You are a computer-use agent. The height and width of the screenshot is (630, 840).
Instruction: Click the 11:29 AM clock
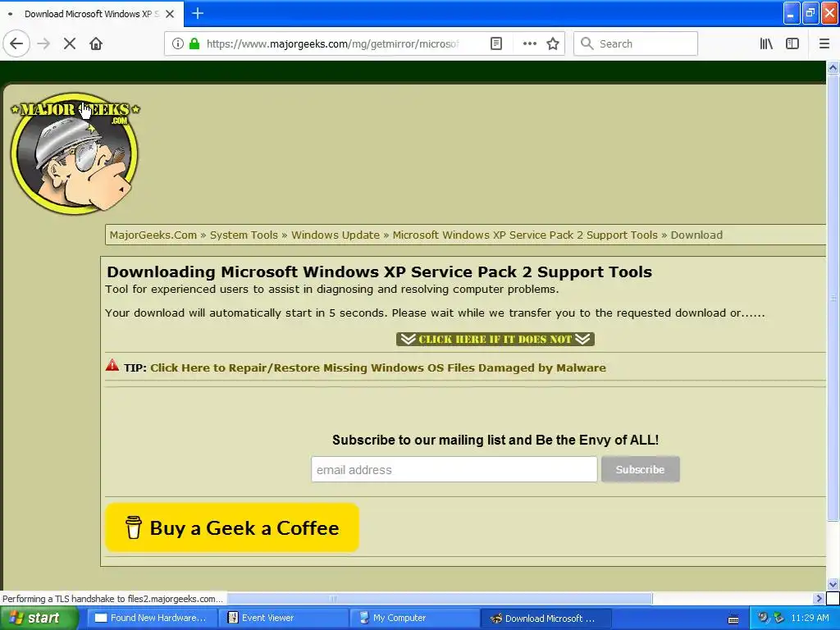810,619
